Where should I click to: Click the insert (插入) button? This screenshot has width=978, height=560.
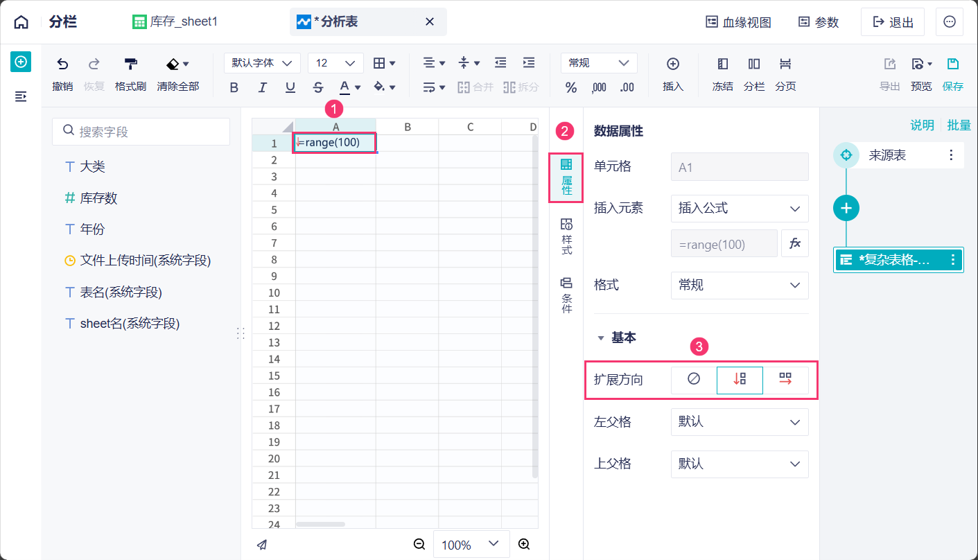pos(673,75)
